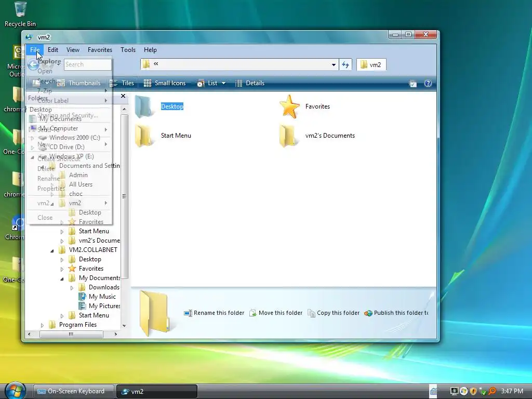
Task: Switch to Tiles view
Action: 122,83
